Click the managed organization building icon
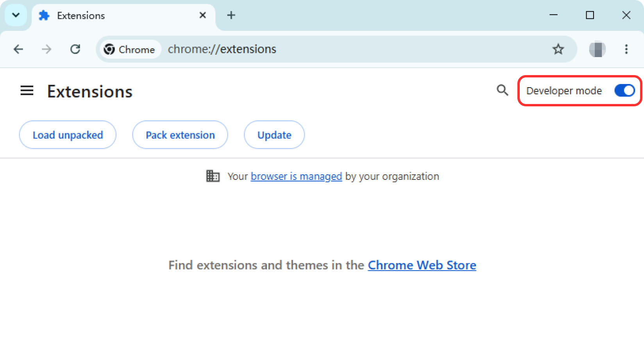 213,176
